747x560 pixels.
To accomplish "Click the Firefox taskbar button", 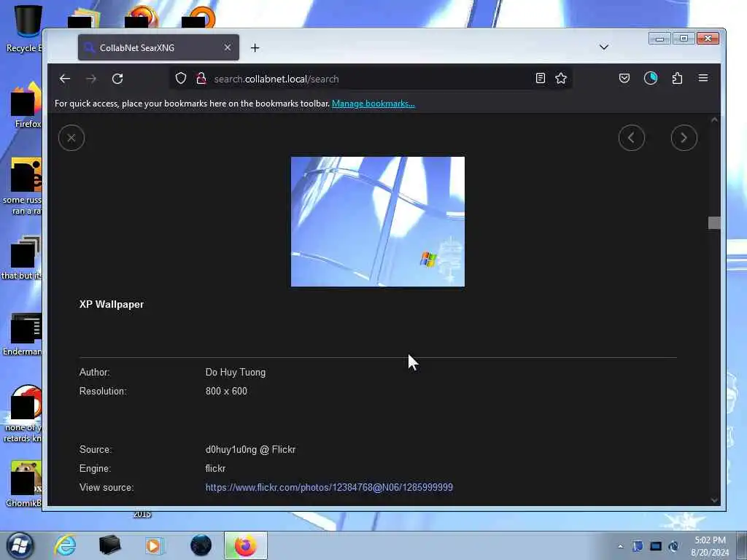I will pyautogui.click(x=246, y=545).
